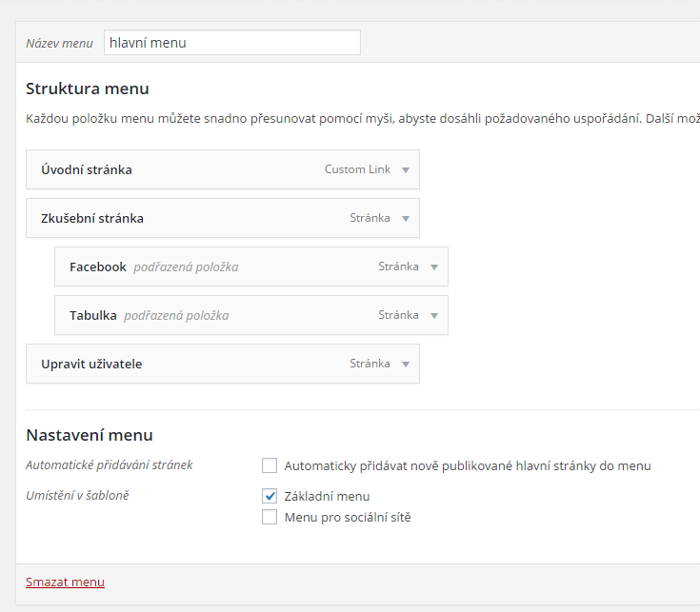Expand the Facebook sub-item arrow
This screenshot has height=612, width=700.
point(434,267)
